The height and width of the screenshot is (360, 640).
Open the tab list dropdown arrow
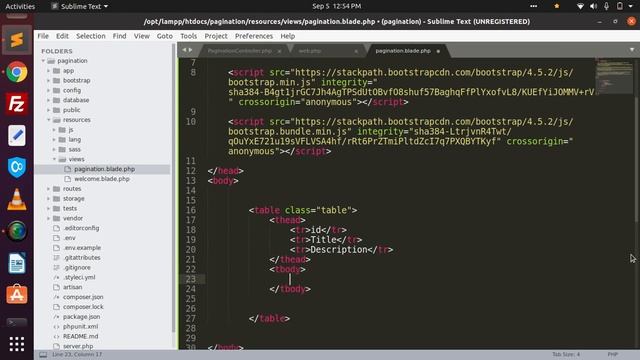632,50
